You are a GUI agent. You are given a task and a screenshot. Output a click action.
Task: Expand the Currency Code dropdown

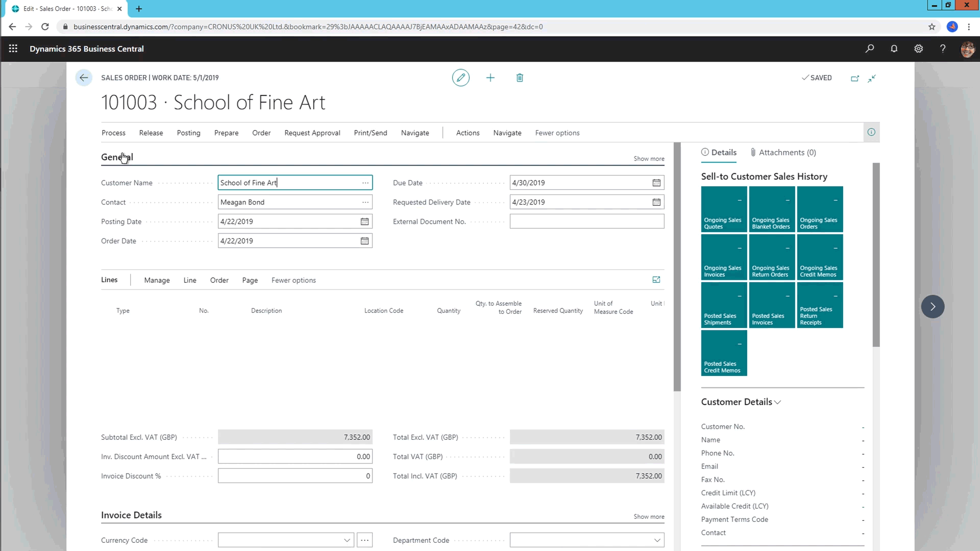pyautogui.click(x=347, y=540)
